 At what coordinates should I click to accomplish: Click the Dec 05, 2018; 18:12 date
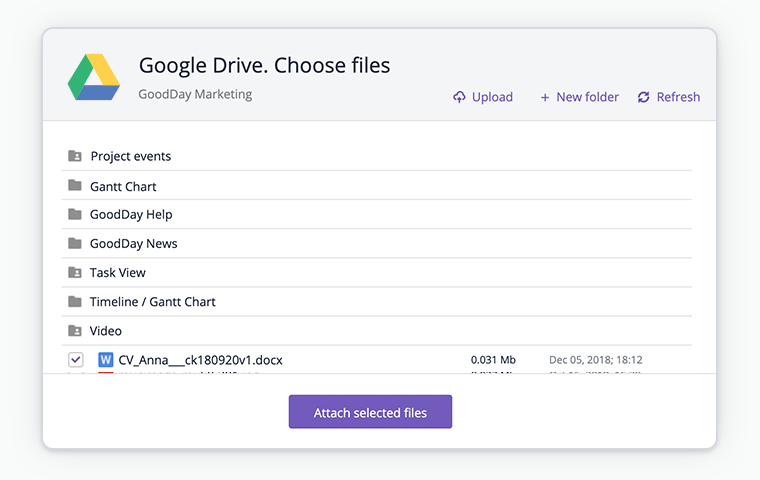point(596,360)
